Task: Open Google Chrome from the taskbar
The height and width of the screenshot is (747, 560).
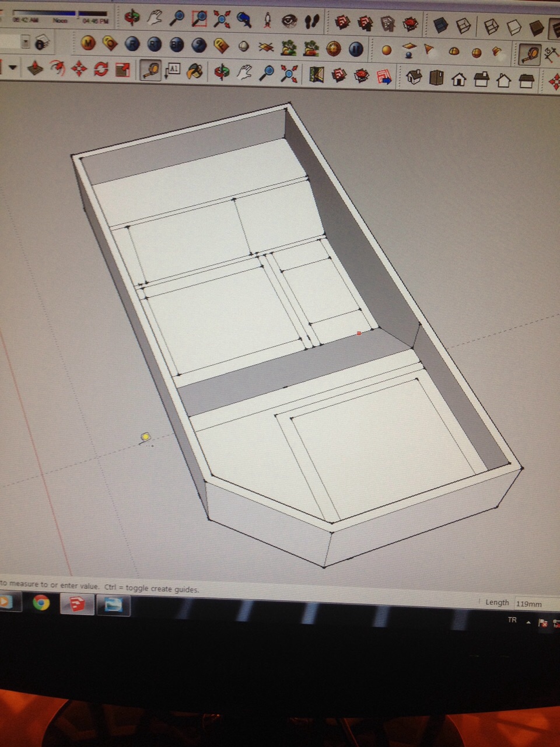Action: [41, 602]
